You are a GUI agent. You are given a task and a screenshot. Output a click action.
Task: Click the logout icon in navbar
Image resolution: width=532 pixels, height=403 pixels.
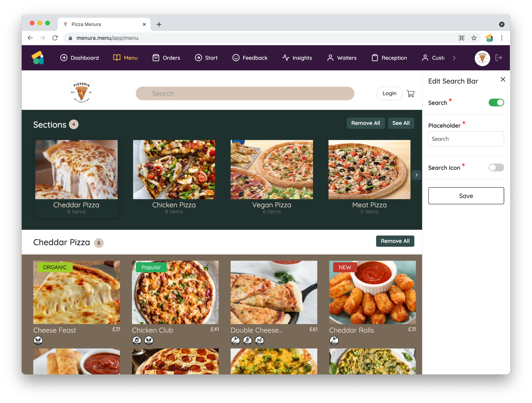coord(498,58)
